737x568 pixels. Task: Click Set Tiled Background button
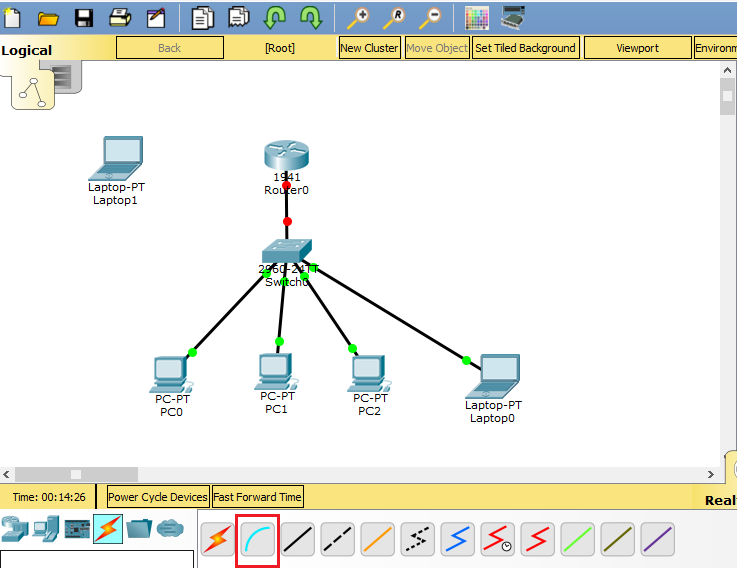(x=525, y=48)
